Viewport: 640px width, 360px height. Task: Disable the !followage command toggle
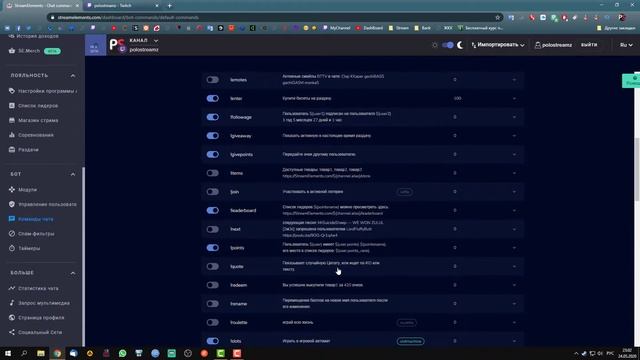213,117
